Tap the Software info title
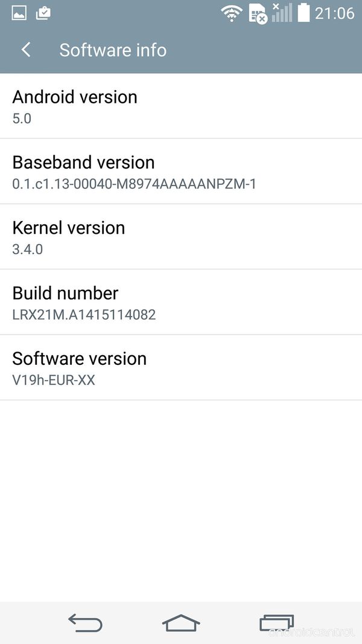Image resolution: width=362 pixels, height=644 pixels. coord(113,50)
